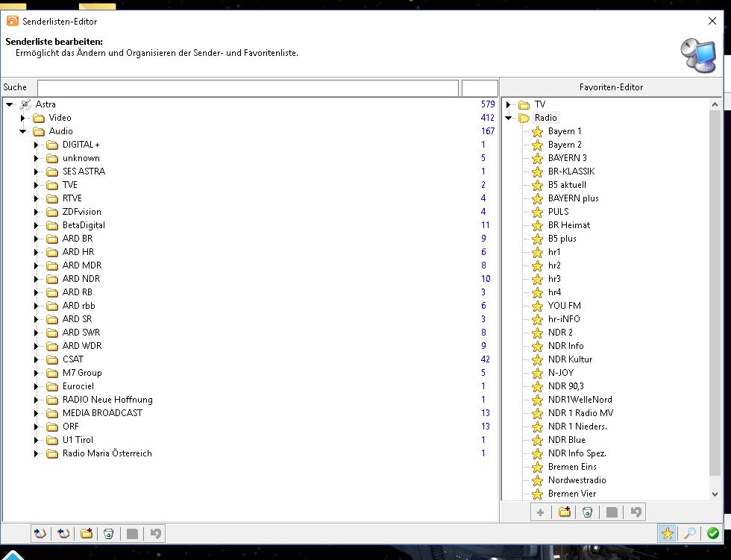This screenshot has height=560, width=731.
Task: Confirm with the green checkmark icon
Action: pyautogui.click(x=713, y=533)
